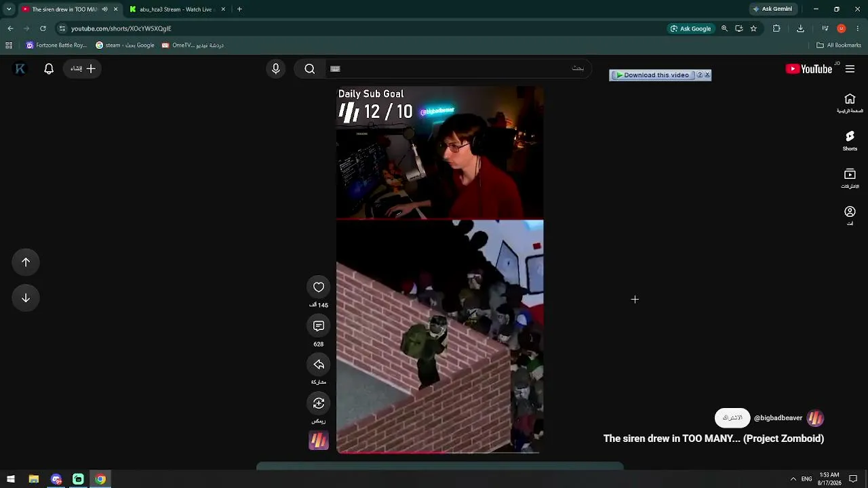Open the YouTube create button
The width and height of the screenshot is (868, 488).
pyautogui.click(x=83, y=68)
